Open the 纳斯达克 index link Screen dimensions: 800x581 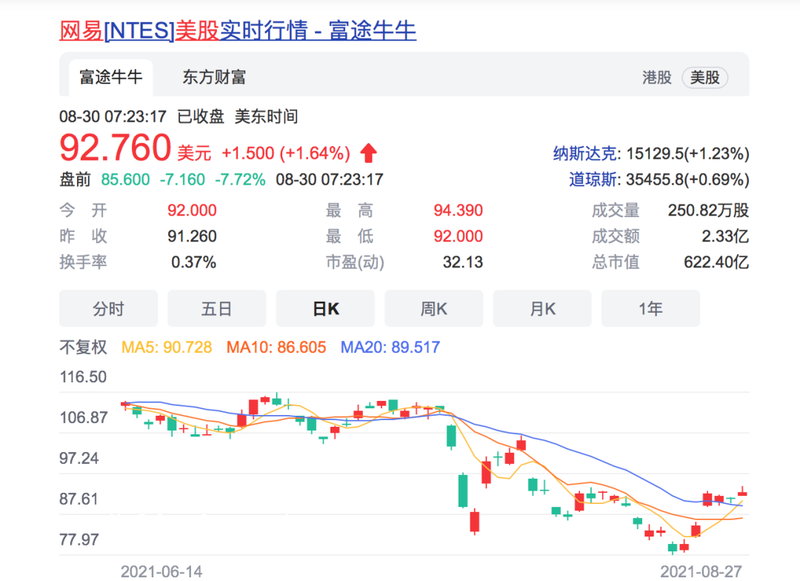[x=585, y=154]
